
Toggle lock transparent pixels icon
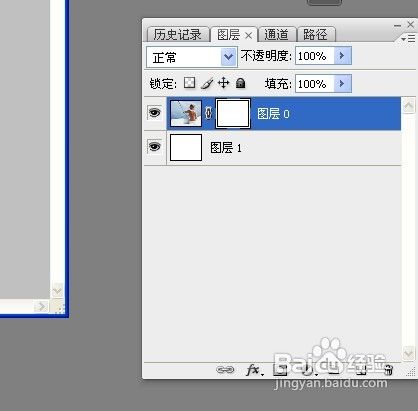[190, 83]
